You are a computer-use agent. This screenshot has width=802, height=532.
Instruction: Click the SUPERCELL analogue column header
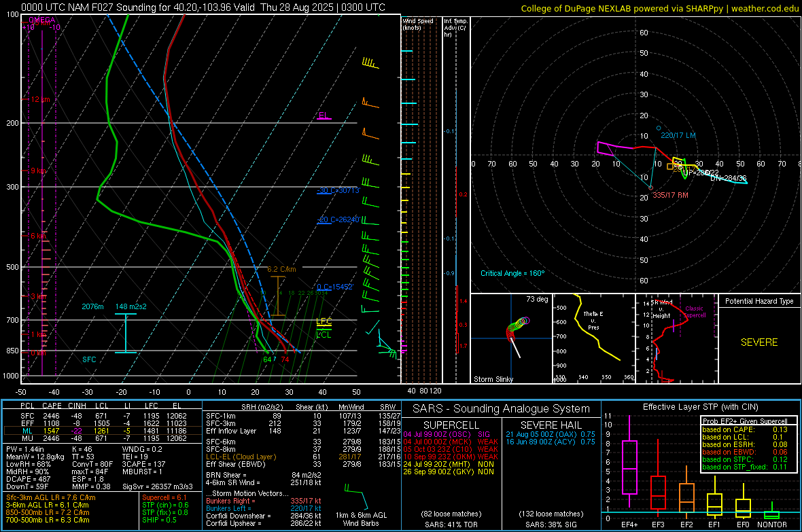click(x=451, y=425)
